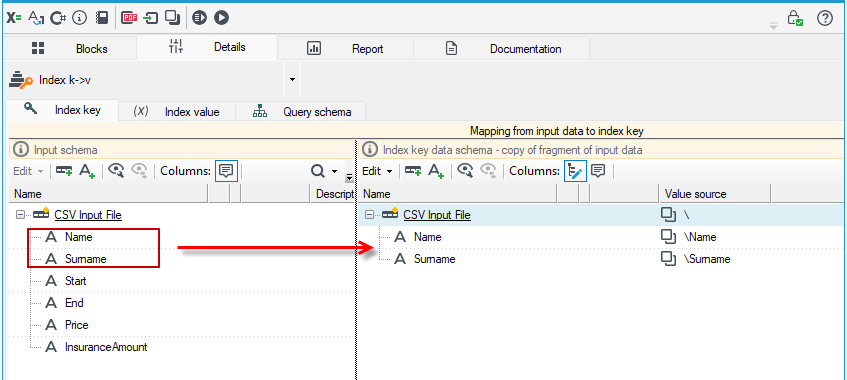Toggle value source column in Index key panel
The width and height of the screenshot is (847, 380).
tap(575, 171)
